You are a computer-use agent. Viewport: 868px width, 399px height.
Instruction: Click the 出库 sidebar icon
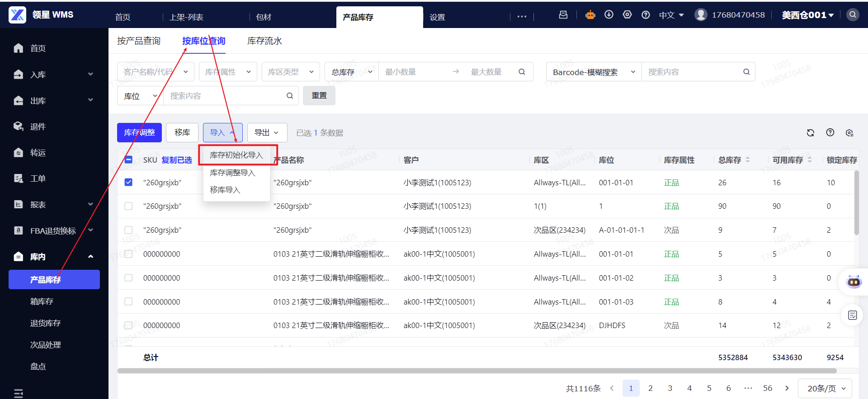[19, 100]
